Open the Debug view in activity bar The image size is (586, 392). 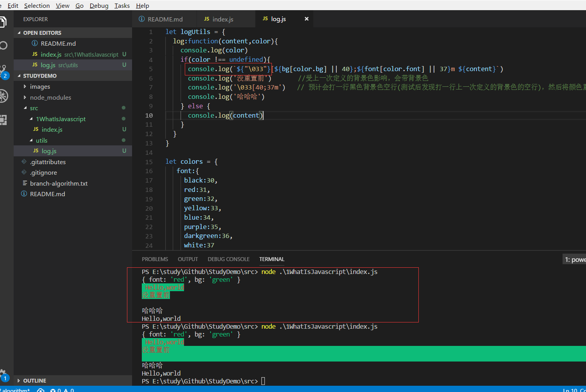click(x=3, y=96)
